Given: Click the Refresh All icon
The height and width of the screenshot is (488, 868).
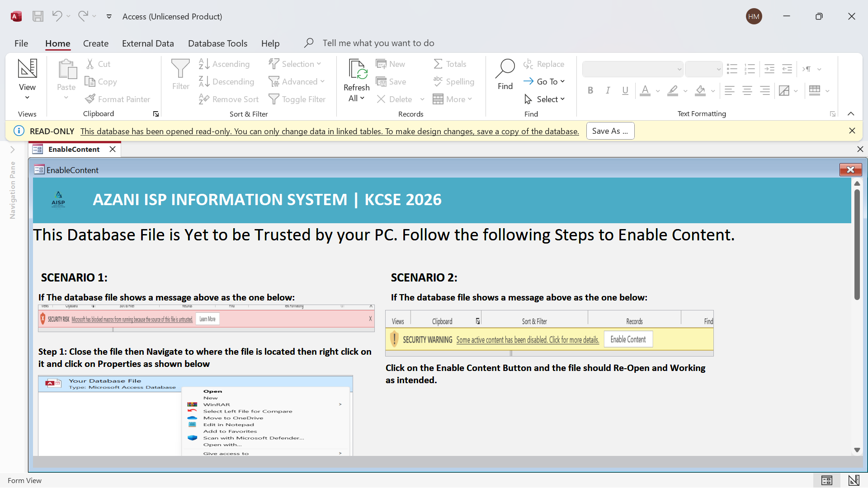Looking at the screenshot, I should click(358, 70).
